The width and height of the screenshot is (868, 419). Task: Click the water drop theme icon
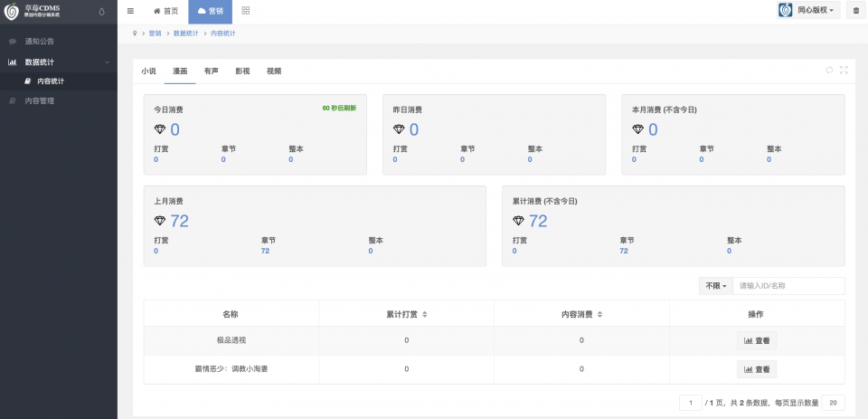point(101,11)
